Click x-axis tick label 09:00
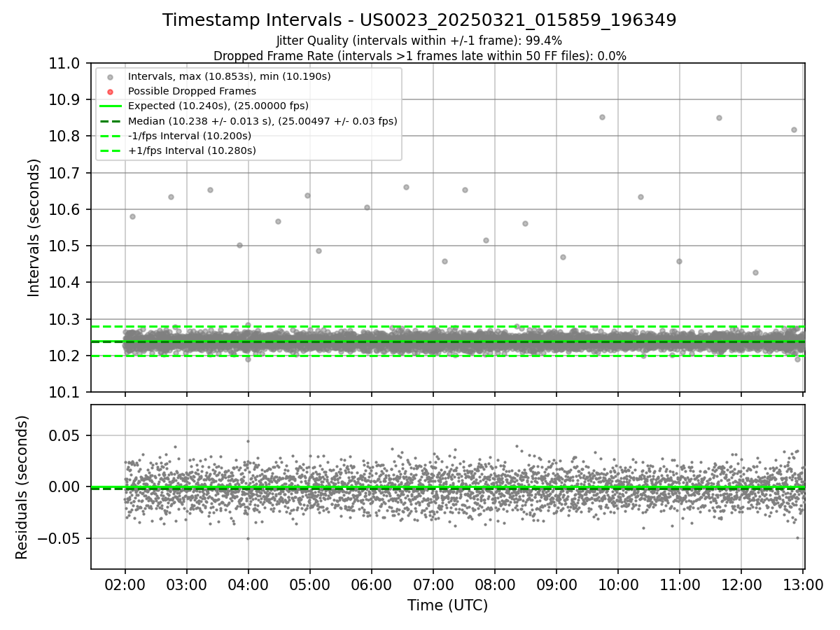840x630 pixels. point(556,584)
